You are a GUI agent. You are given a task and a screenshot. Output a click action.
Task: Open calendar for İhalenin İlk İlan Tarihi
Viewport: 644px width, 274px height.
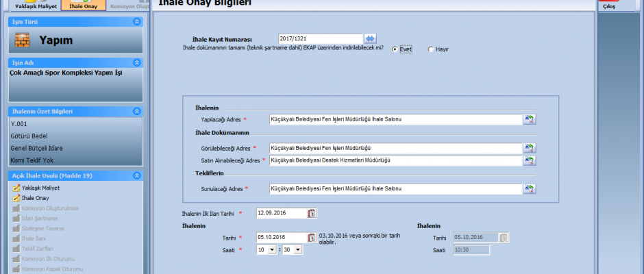pos(312,213)
